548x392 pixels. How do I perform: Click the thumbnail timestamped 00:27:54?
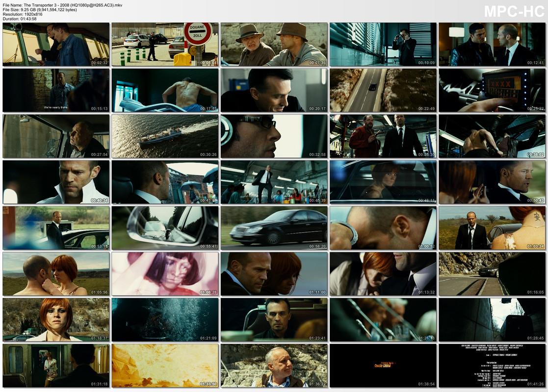coord(56,136)
